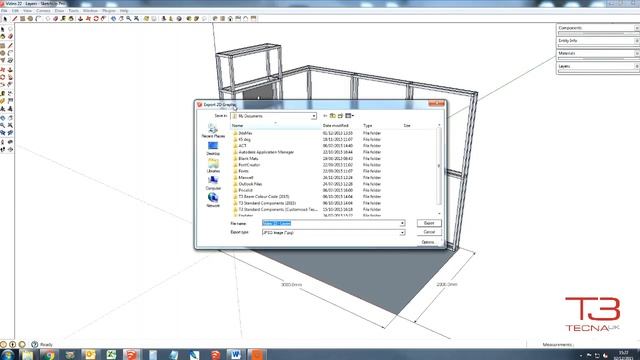Select the Text label tool in left palette
The image size is (640, 360).
pos(10,101)
